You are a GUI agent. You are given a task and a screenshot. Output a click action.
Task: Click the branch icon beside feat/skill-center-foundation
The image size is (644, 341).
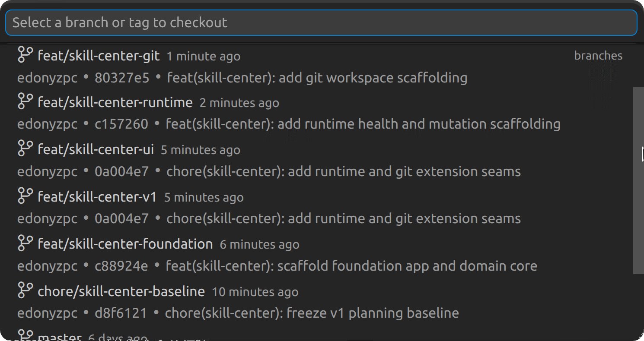tap(25, 243)
